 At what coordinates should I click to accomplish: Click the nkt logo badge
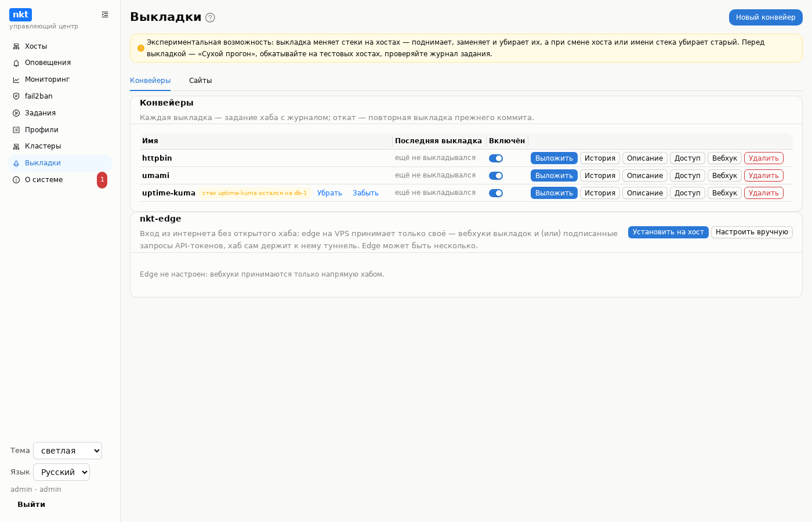(20, 14)
